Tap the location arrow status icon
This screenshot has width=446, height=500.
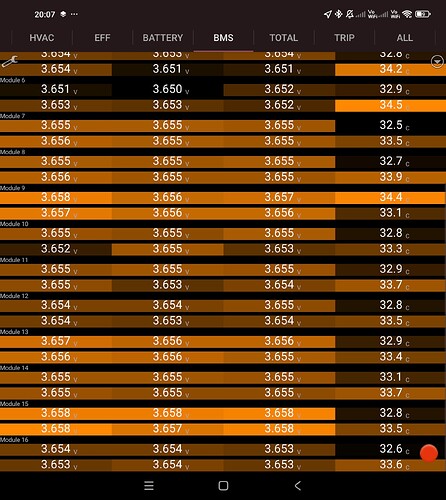(328, 14)
